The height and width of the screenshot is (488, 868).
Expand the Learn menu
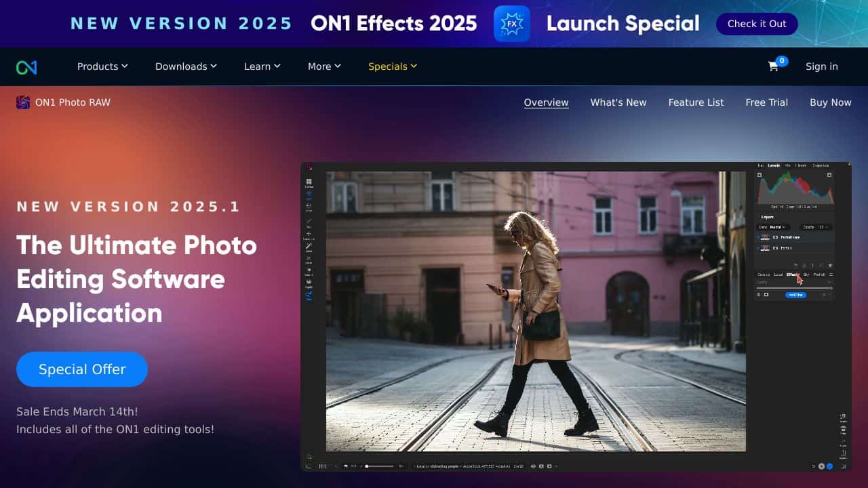click(x=262, y=66)
